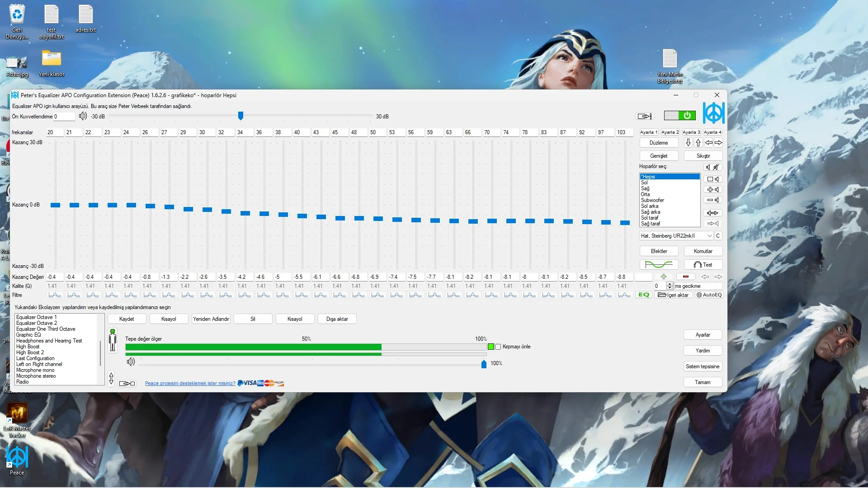868x488 pixels.
Task: Select the Ayarla 1 preset tab
Action: (x=649, y=132)
